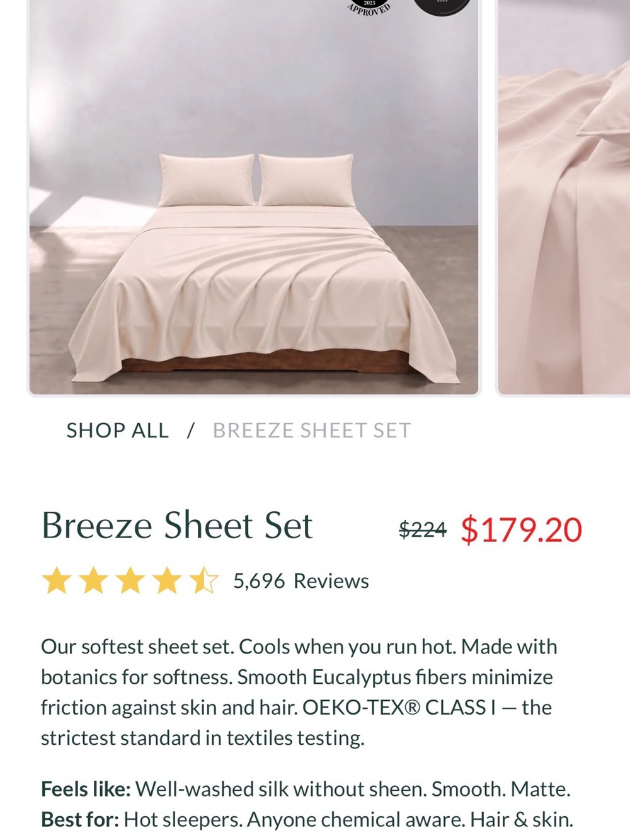The height and width of the screenshot is (840, 630).
Task: Click the 'Feels like:' description line
Action: pos(306,789)
